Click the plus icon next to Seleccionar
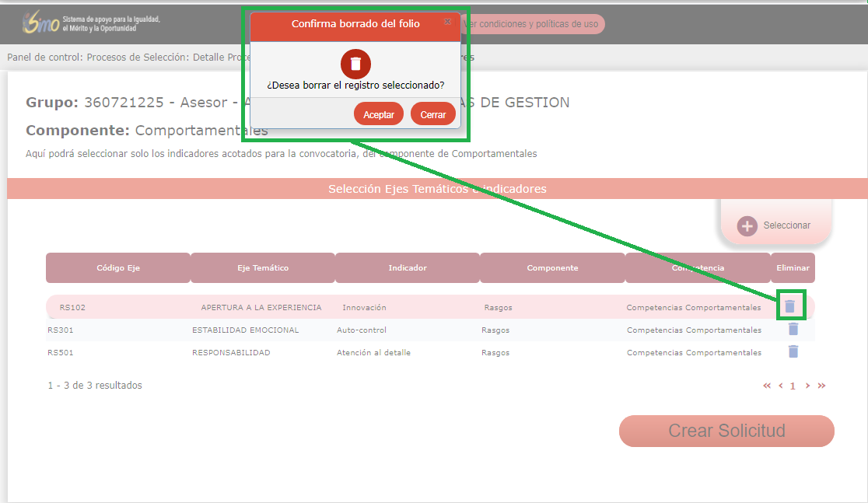868x503 pixels. coord(747,225)
